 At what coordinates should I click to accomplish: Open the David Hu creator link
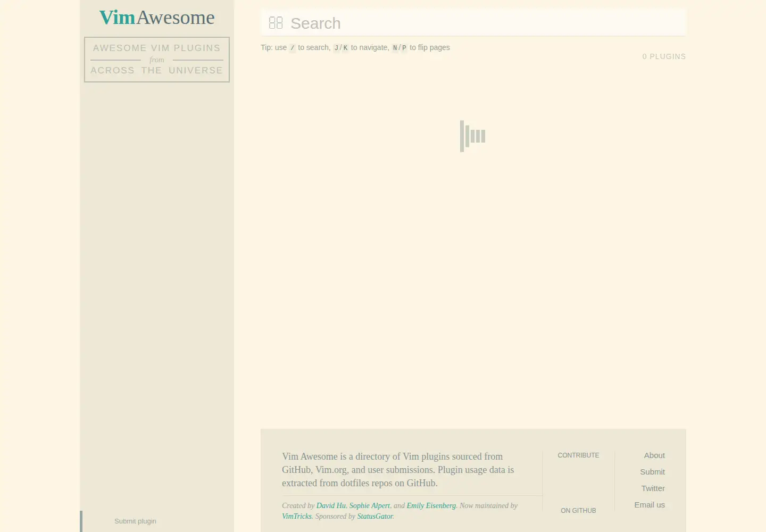331,506
